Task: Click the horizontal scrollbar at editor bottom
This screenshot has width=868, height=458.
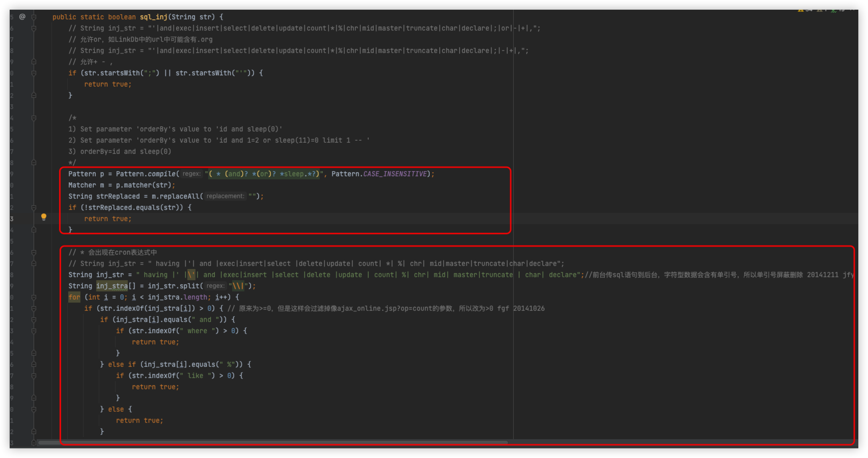Action: [273, 442]
